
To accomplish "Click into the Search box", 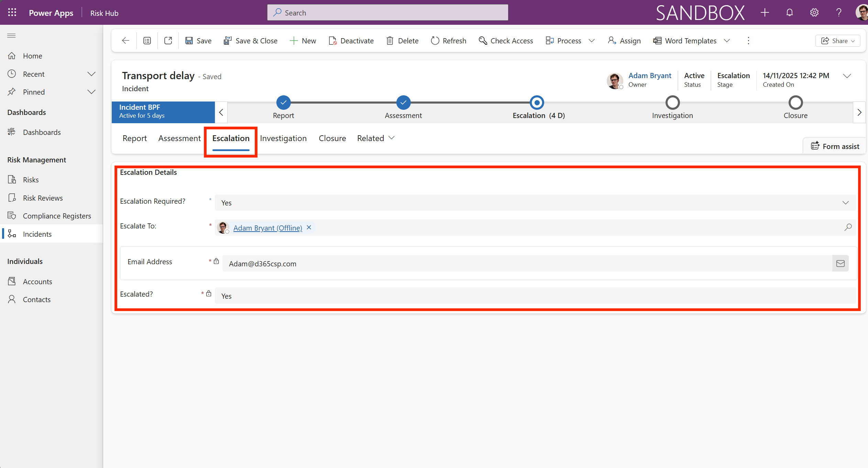I will [387, 13].
